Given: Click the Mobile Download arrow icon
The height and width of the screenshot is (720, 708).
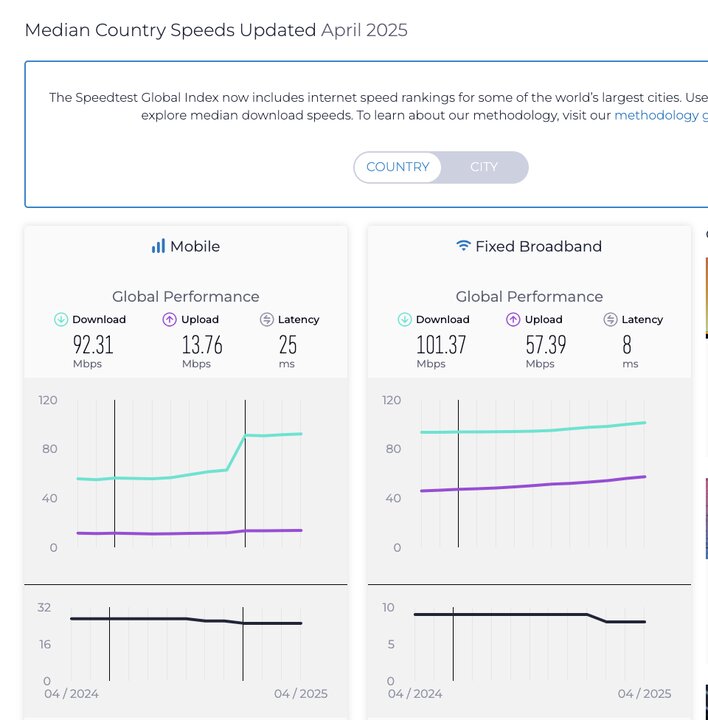Looking at the screenshot, I should click(x=61, y=320).
